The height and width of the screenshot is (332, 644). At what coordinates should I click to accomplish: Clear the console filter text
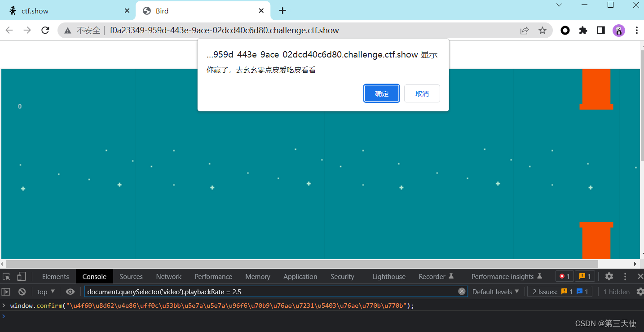click(x=462, y=292)
